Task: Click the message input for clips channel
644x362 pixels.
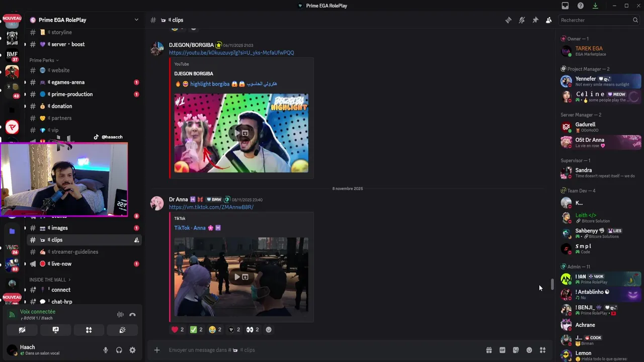Action: pyautogui.click(x=322, y=350)
